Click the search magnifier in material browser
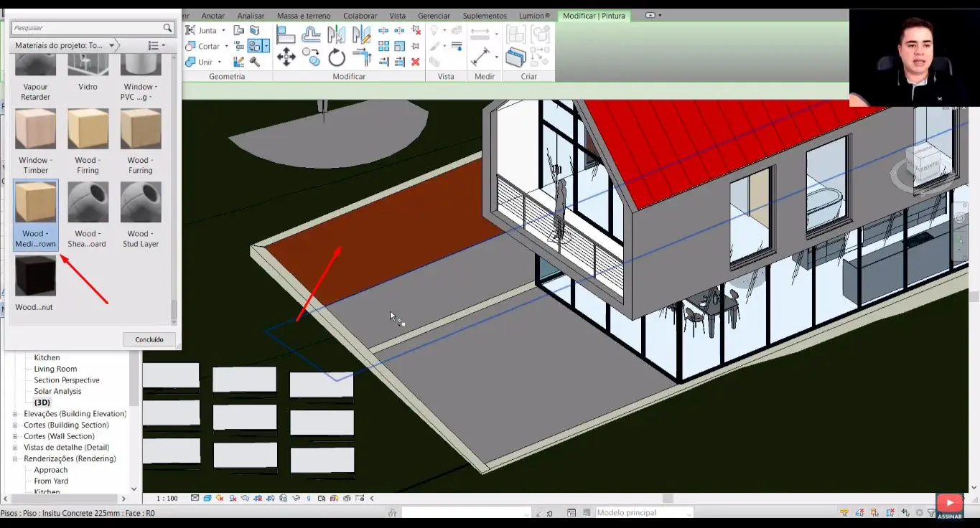980x528 pixels. (x=167, y=28)
